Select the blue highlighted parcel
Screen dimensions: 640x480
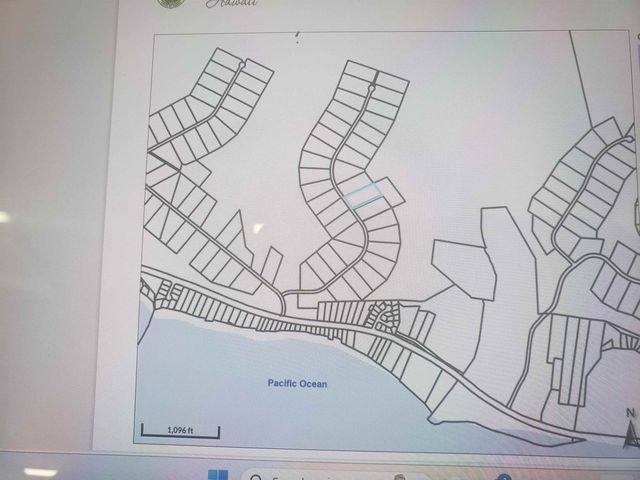coord(361,194)
